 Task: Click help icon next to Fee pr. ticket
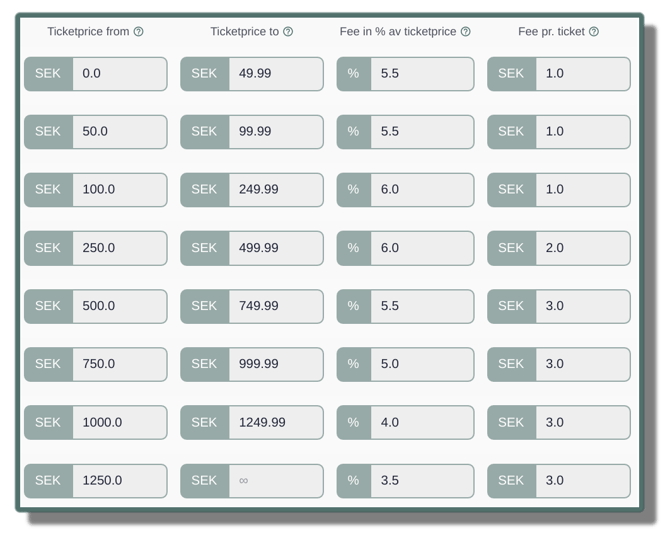click(594, 32)
